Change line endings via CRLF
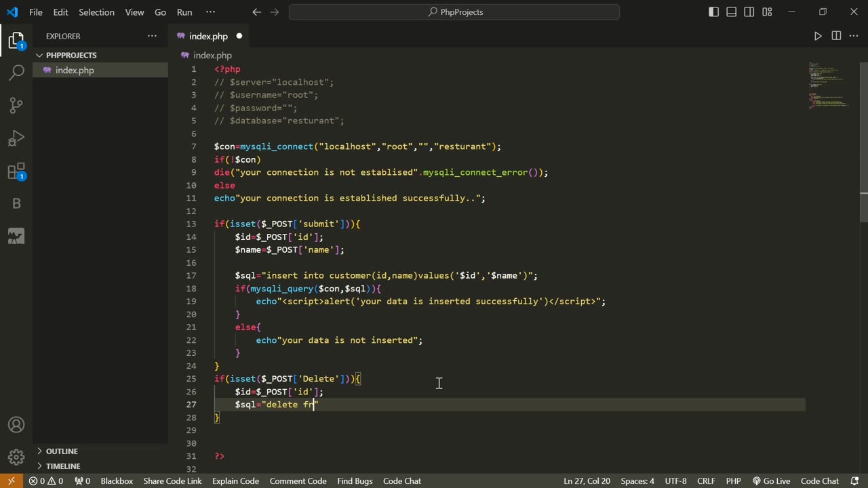The width and height of the screenshot is (868, 488). pos(706,481)
